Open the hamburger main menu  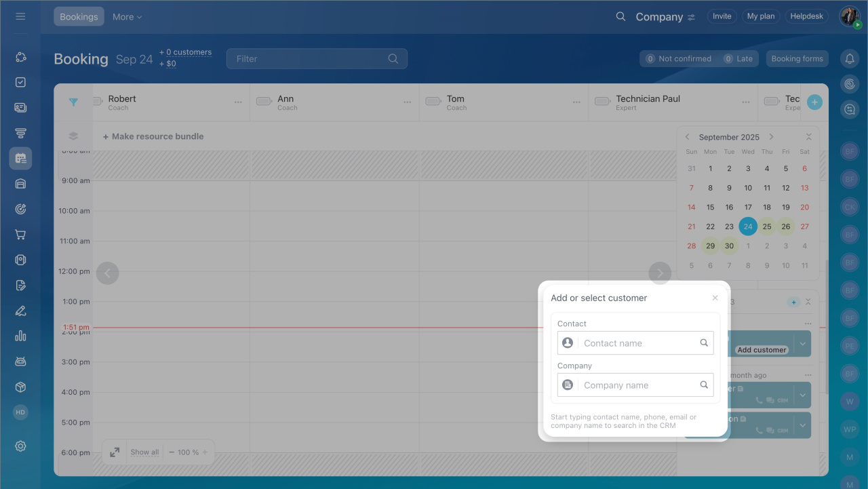pyautogui.click(x=20, y=16)
